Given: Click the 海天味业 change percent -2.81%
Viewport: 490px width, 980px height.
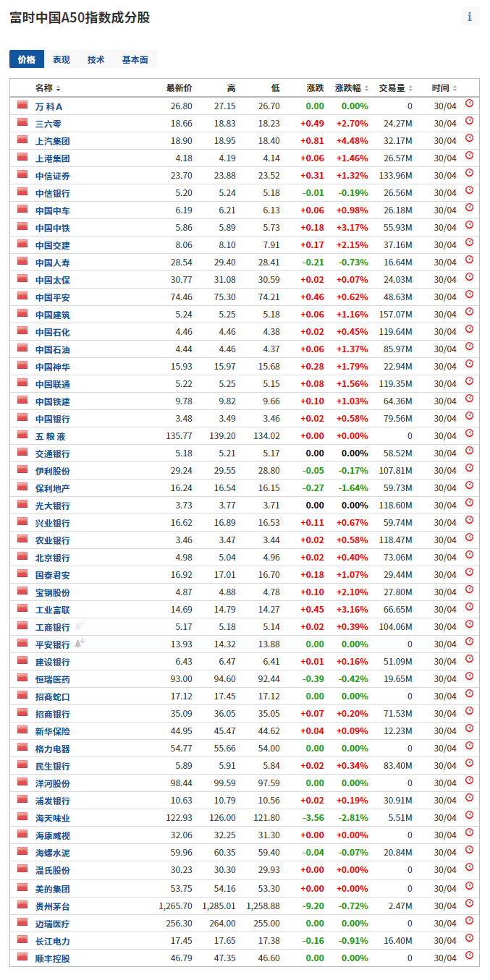Looking at the screenshot, I should 355,818.
